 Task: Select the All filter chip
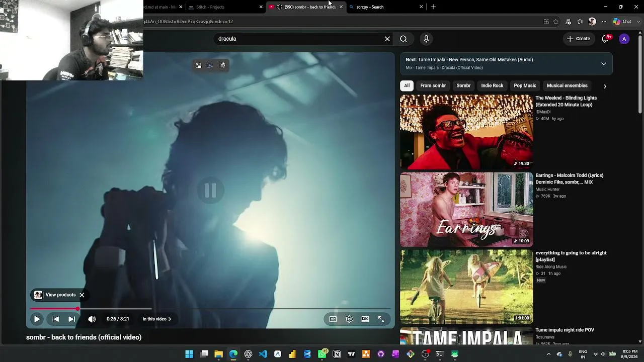click(x=407, y=85)
